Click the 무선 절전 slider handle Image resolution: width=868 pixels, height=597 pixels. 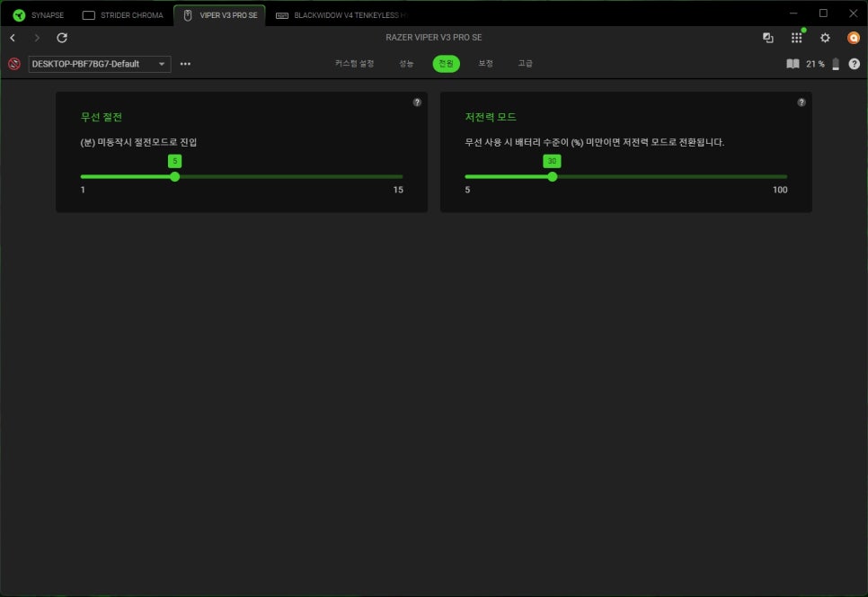174,177
